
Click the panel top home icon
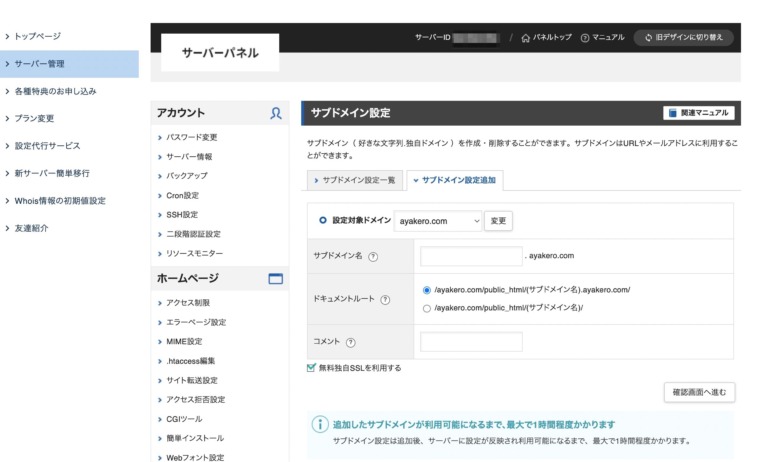(525, 38)
